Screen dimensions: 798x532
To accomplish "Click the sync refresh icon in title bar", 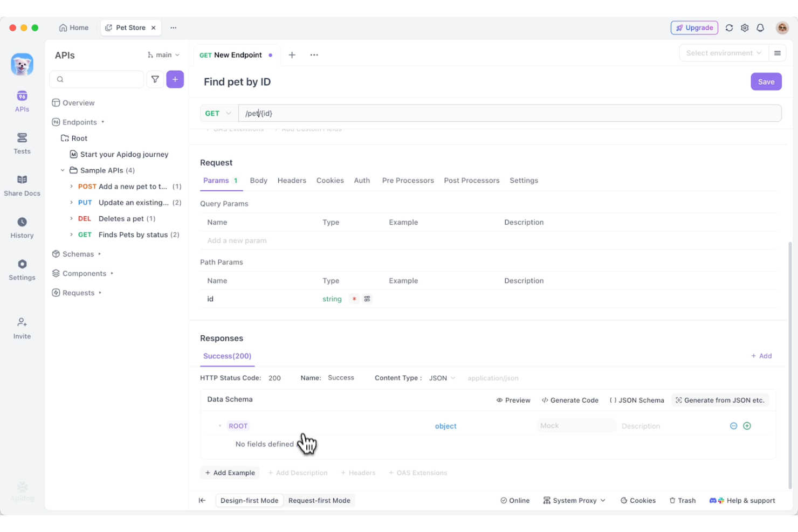I will (x=729, y=28).
